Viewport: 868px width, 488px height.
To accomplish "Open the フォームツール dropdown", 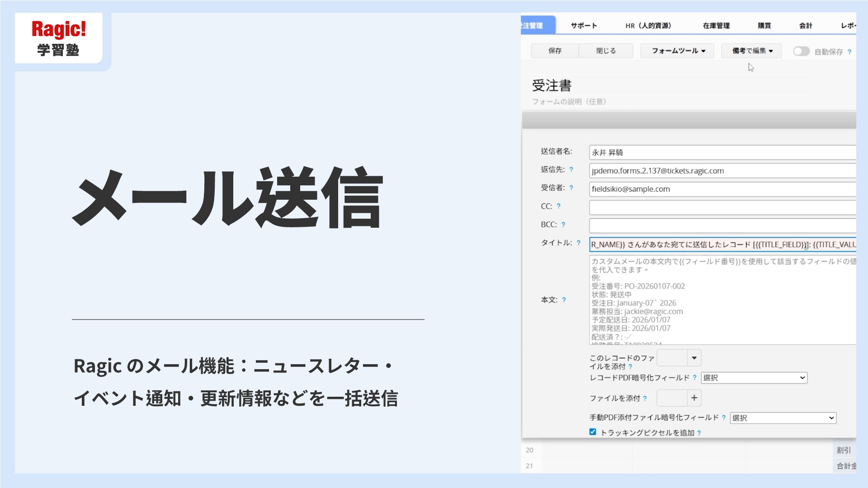I will click(x=677, y=51).
